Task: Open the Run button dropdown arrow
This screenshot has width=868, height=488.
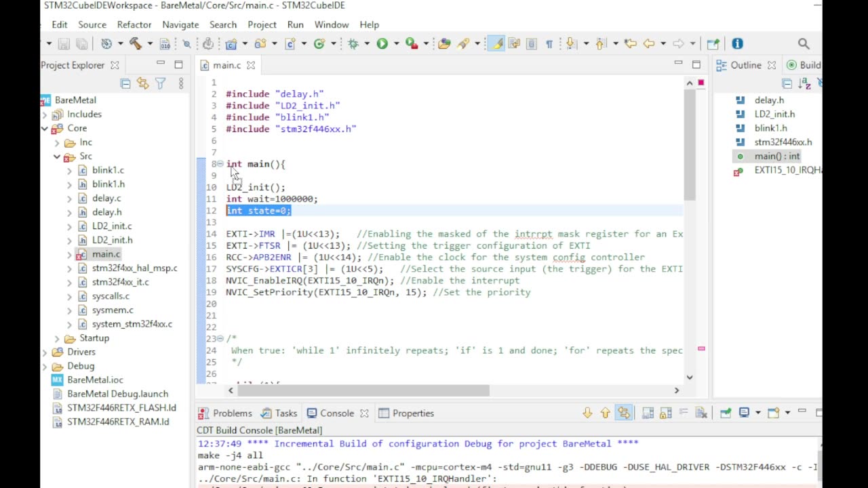Action: tap(396, 43)
